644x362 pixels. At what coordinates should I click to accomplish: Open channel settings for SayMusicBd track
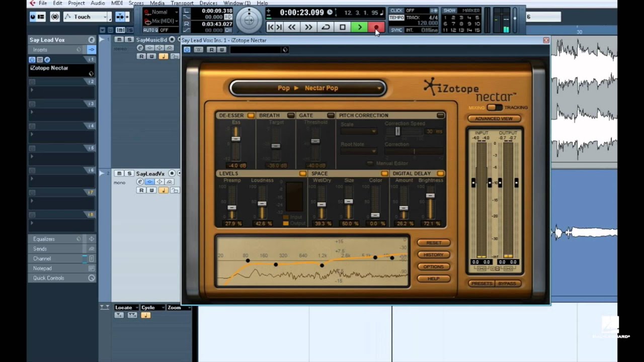coord(140,48)
